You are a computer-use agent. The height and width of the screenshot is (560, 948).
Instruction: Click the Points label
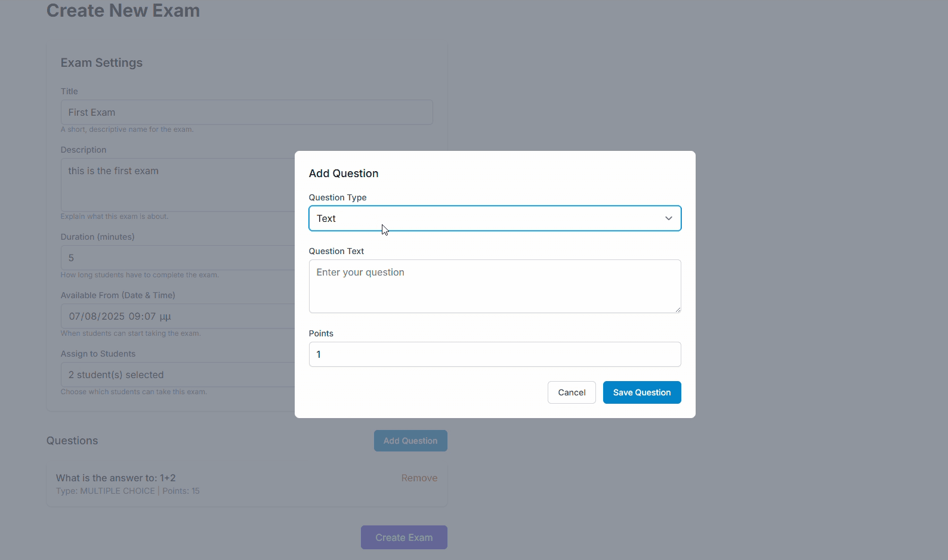tap(321, 333)
